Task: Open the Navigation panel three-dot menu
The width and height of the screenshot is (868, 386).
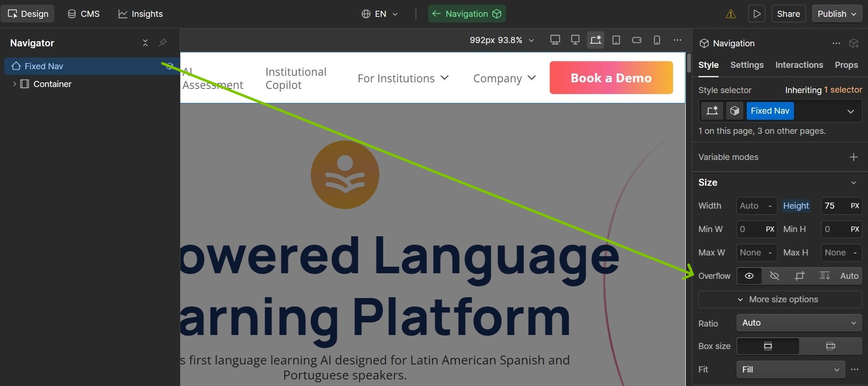Action: [x=836, y=44]
